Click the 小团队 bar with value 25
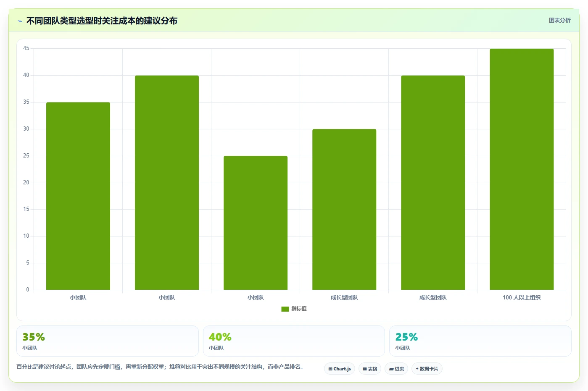The height and width of the screenshot is (391, 588). pyautogui.click(x=256, y=223)
